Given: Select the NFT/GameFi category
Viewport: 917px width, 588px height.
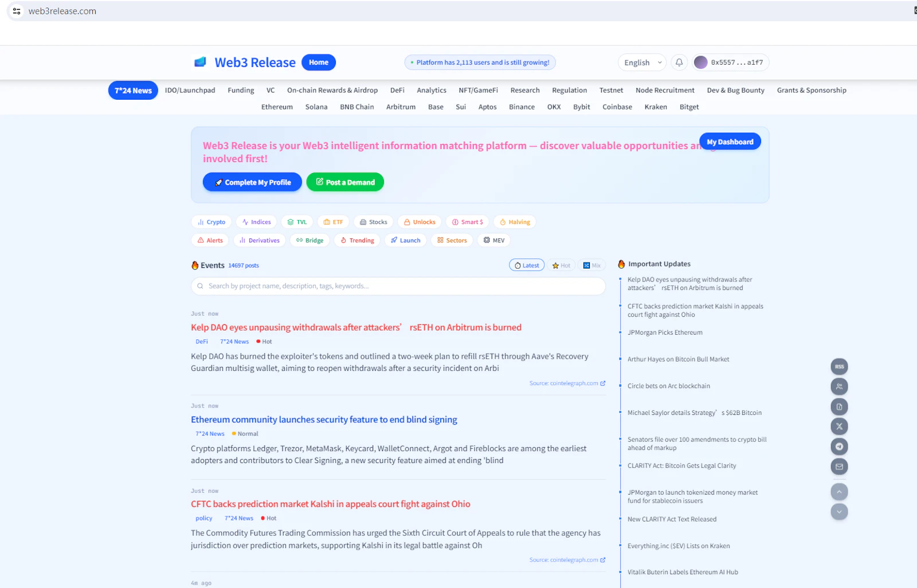Looking at the screenshot, I should coord(479,91).
